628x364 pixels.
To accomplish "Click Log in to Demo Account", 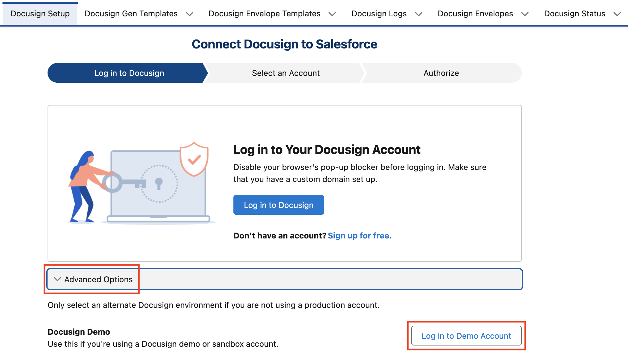I will pos(466,336).
